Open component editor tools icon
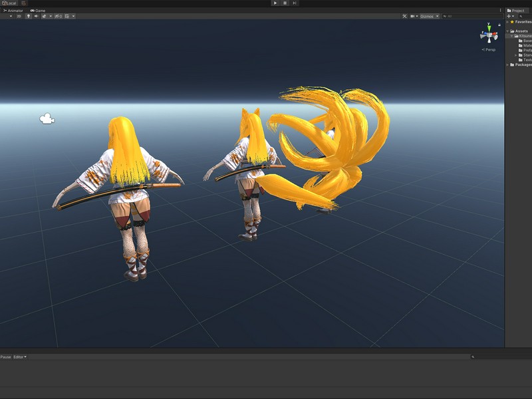Image resolution: width=532 pixels, height=399 pixels. pos(404,16)
